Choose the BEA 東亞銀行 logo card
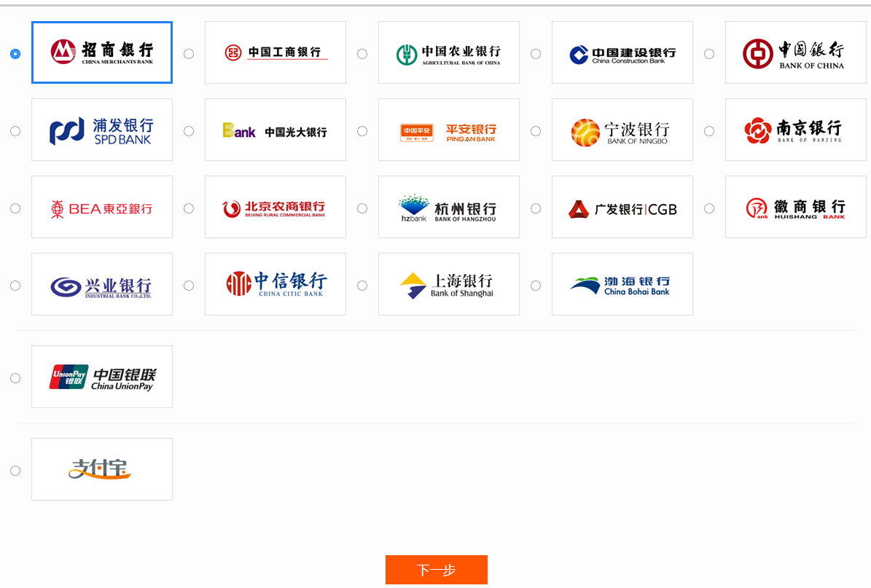This screenshot has height=588, width=871. 102,207
